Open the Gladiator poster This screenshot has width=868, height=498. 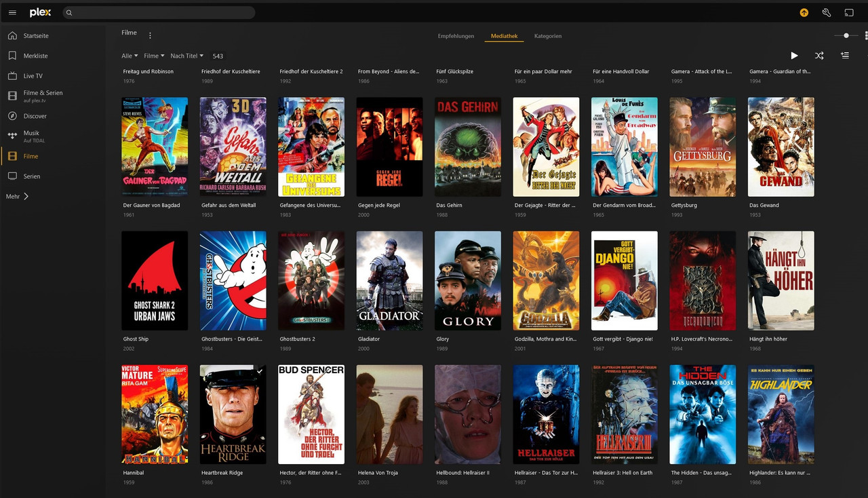tap(390, 280)
